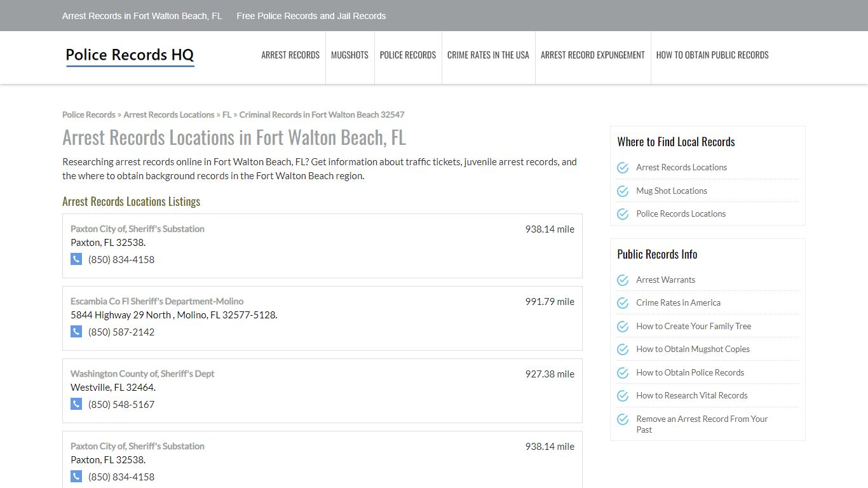The image size is (868, 488).
Task: Open sidebar link How to Create Your Family Tree
Action: coord(694,326)
